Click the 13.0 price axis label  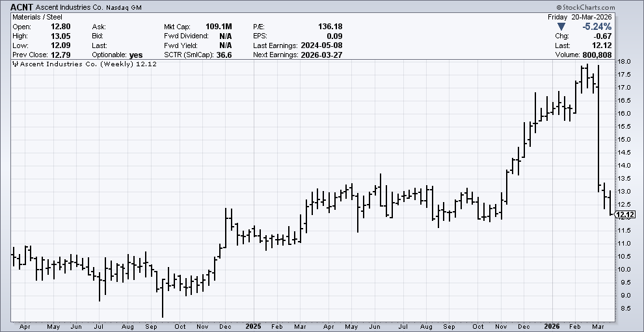click(624, 192)
